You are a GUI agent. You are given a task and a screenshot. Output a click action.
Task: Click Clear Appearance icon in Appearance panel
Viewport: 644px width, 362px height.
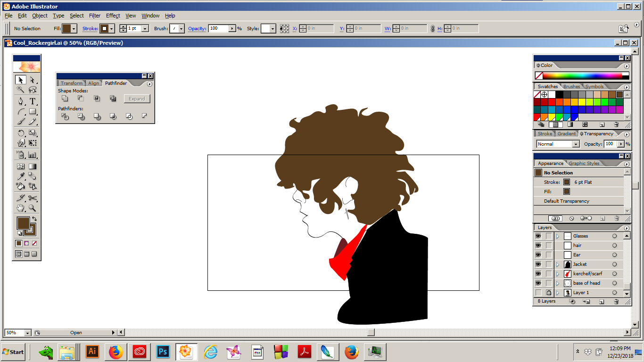(x=571, y=219)
